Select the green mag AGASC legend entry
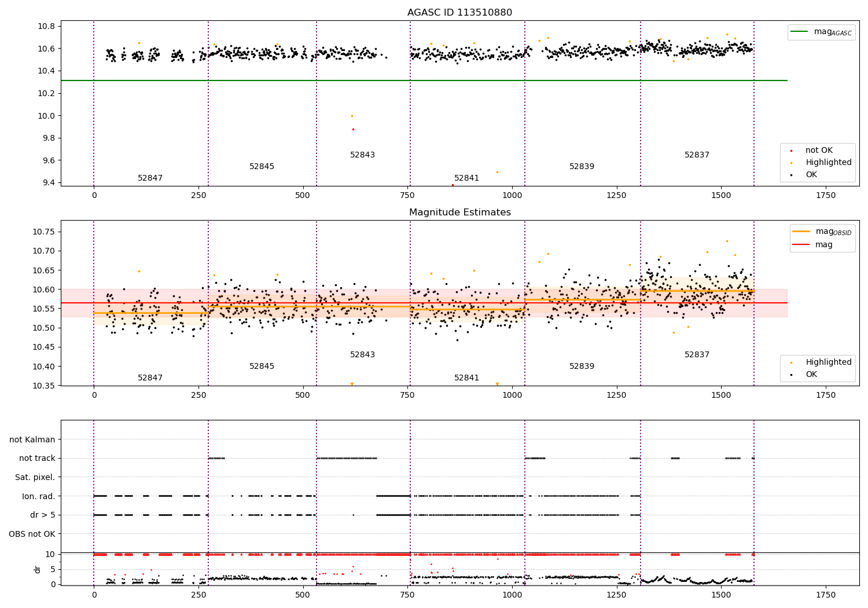Image resolution: width=868 pixels, height=608 pixels. pos(821,32)
